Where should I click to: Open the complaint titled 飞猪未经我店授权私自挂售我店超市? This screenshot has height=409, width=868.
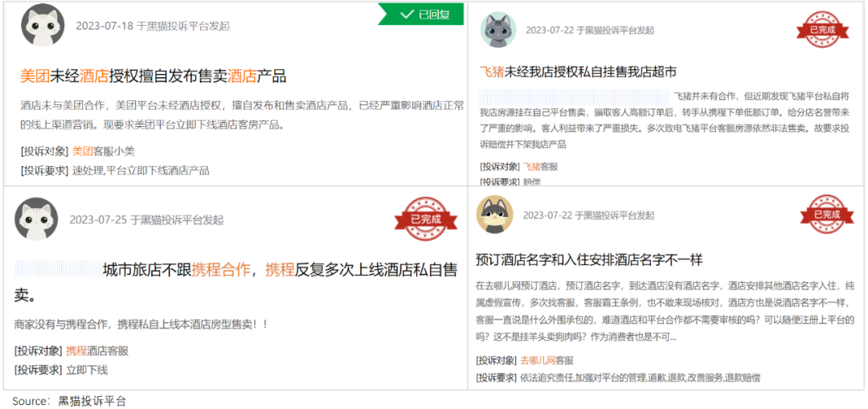578,72
